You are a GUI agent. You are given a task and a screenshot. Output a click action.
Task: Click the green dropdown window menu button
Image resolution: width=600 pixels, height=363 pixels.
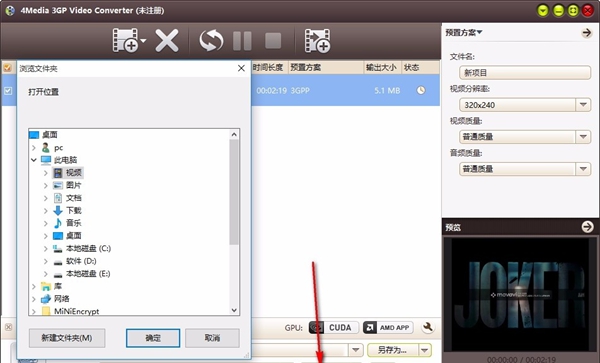(543, 10)
